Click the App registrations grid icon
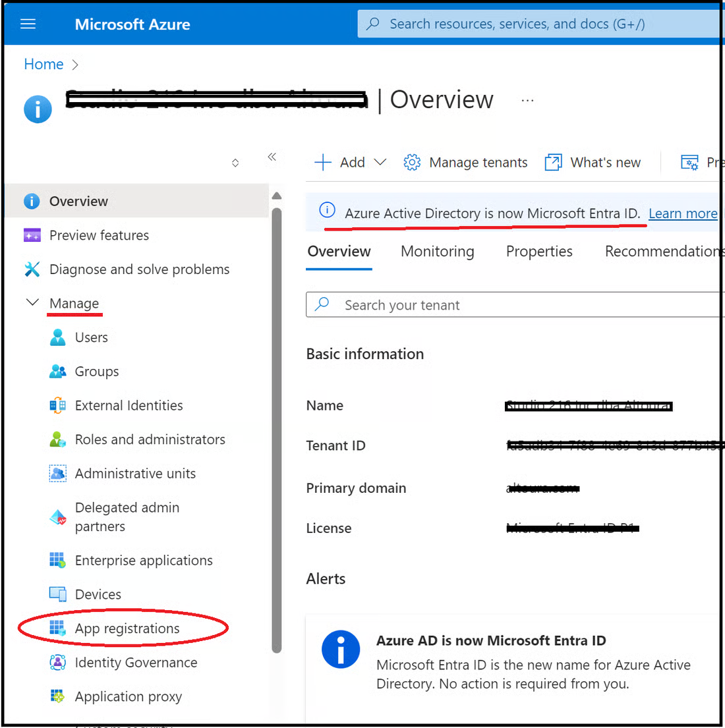725x728 pixels. coord(57,628)
